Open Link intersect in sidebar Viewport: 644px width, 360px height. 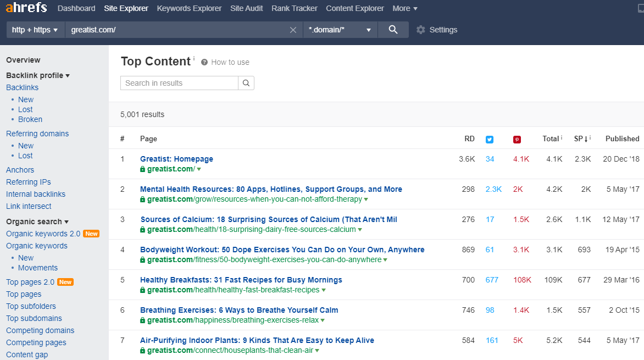29,206
